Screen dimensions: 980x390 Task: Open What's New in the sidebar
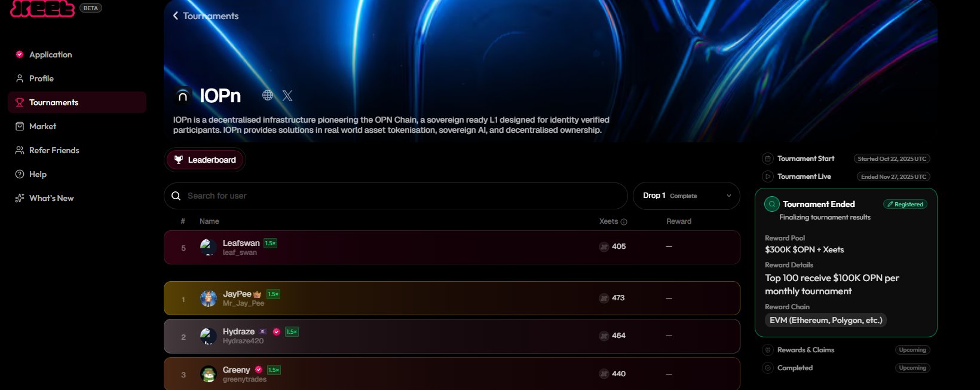[77, 198]
